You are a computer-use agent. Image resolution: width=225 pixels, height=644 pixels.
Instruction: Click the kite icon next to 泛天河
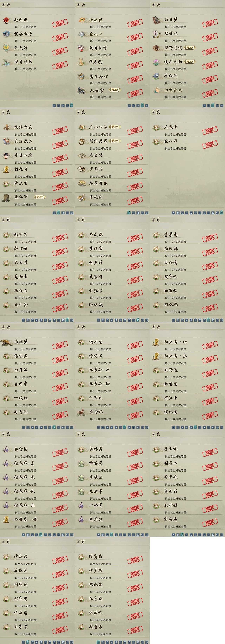click(6, 48)
